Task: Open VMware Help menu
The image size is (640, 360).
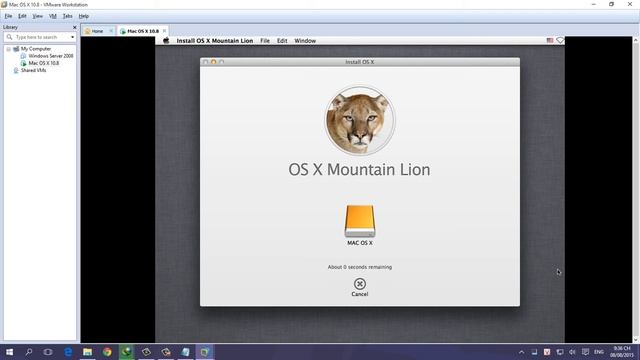Action: (x=84, y=16)
